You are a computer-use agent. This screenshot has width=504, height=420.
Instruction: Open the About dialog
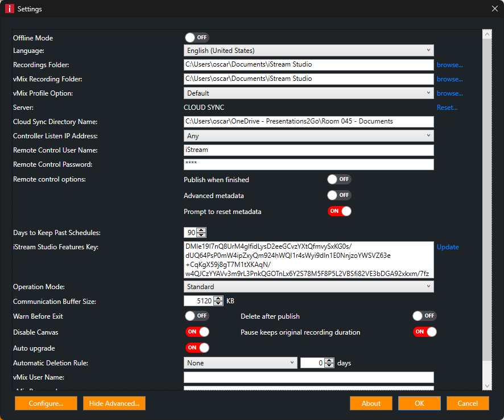(x=371, y=403)
